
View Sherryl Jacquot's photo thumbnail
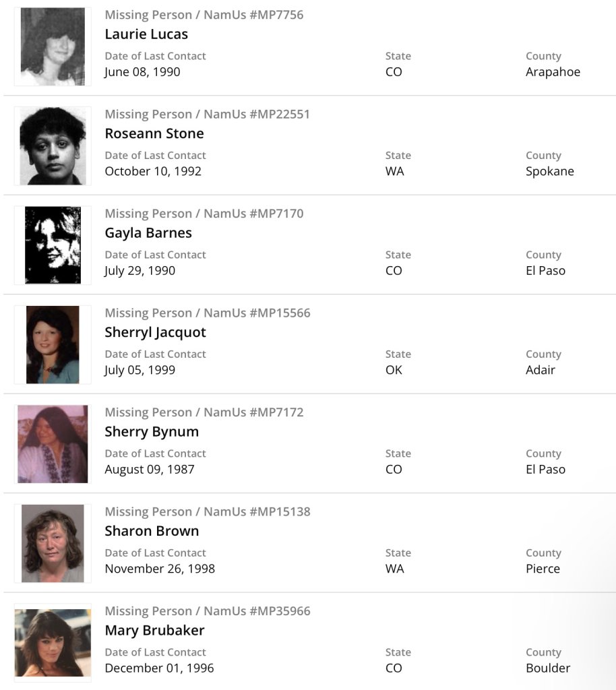(53, 344)
